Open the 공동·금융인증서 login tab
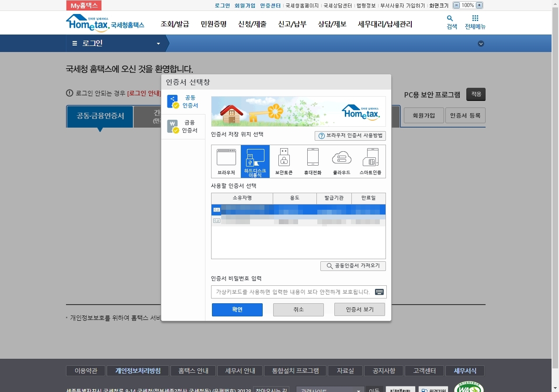559x392 pixels. pyautogui.click(x=100, y=116)
